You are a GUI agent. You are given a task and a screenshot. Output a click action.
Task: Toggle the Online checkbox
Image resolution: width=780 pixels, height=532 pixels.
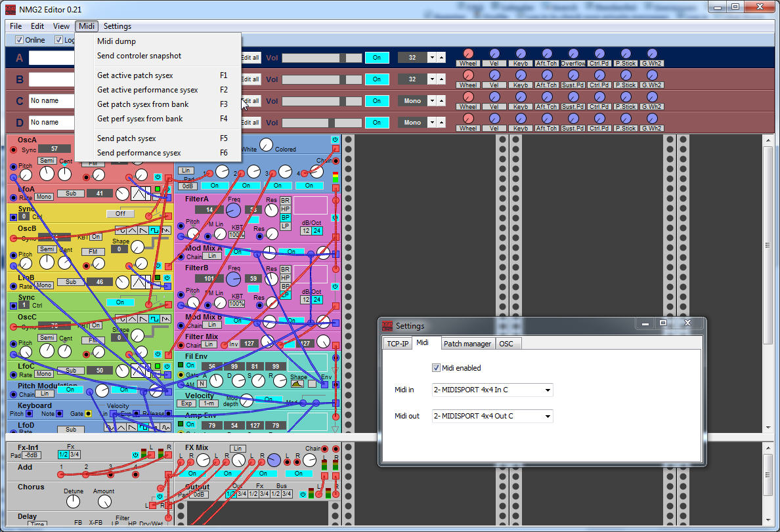coord(20,40)
